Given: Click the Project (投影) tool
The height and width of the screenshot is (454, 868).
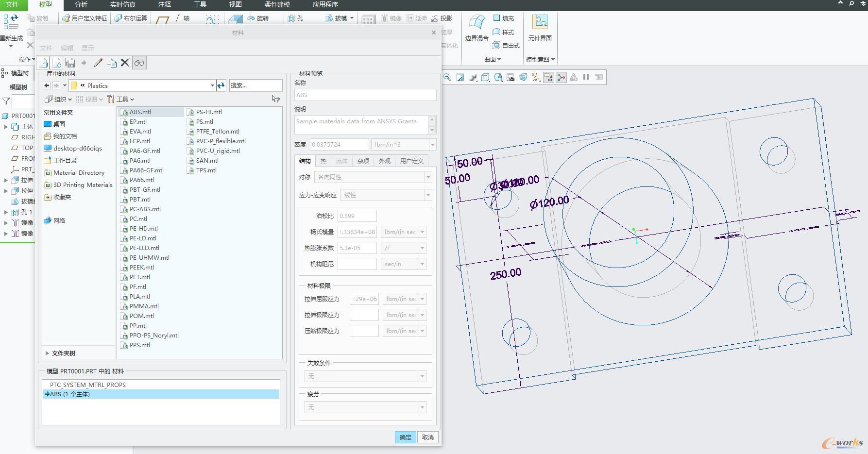Looking at the screenshot, I should pyautogui.click(x=442, y=18).
